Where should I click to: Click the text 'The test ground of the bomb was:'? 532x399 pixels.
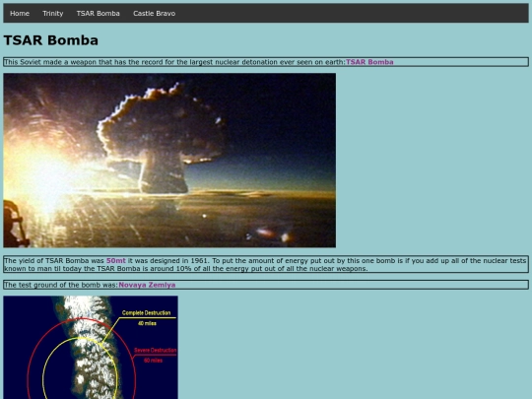click(x=61, y=285)
